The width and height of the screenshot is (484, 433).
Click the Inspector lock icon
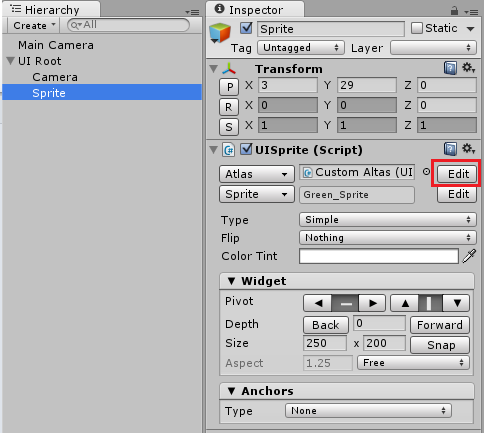[x=454, y=11]
